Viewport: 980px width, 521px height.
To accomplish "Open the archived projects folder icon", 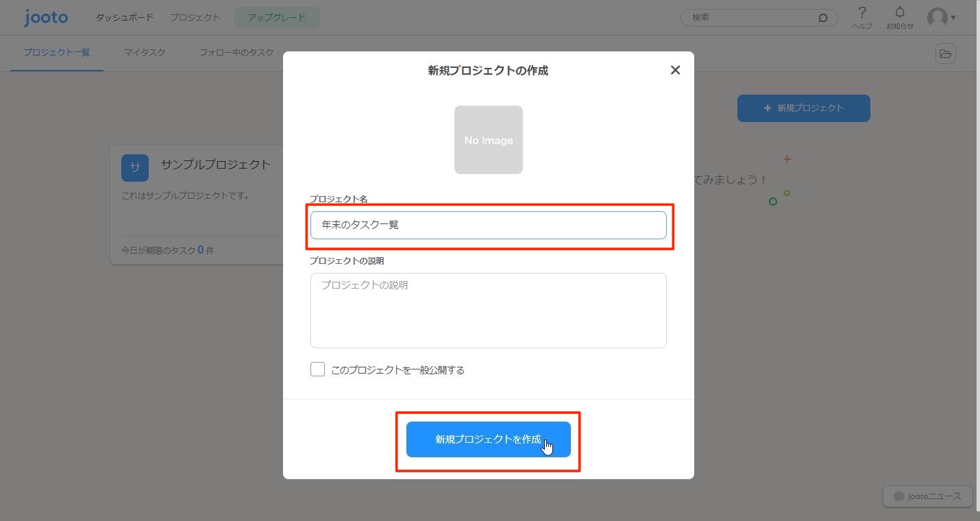I will (946, 53).
